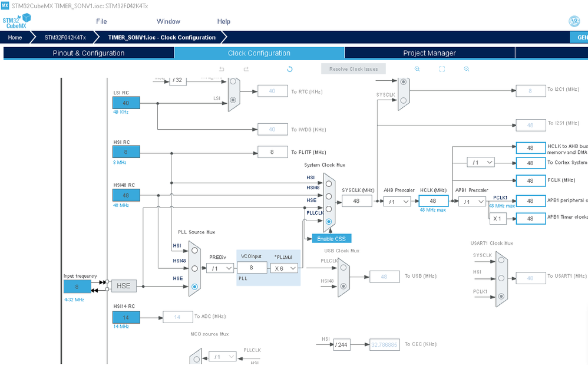The height and width of the screenshot is (365, 588).
Task: Open the PLLMul multiplier dropdown
Action: click(x=284, y=268)
